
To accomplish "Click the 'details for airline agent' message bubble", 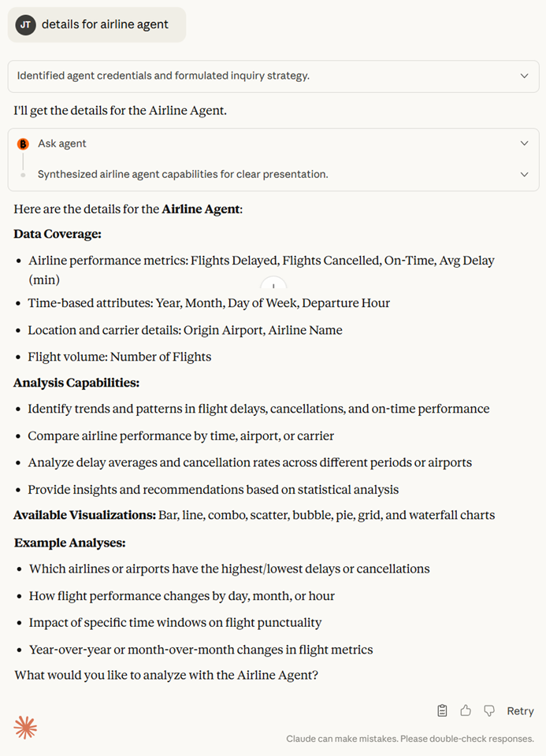I will click(105, 24).
